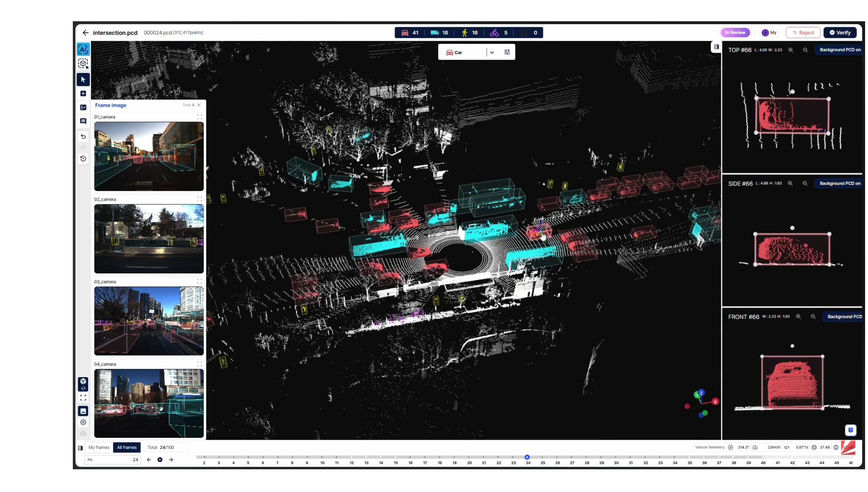
Task: Toggle Background PCD on in TOP view
Action: 839,50
